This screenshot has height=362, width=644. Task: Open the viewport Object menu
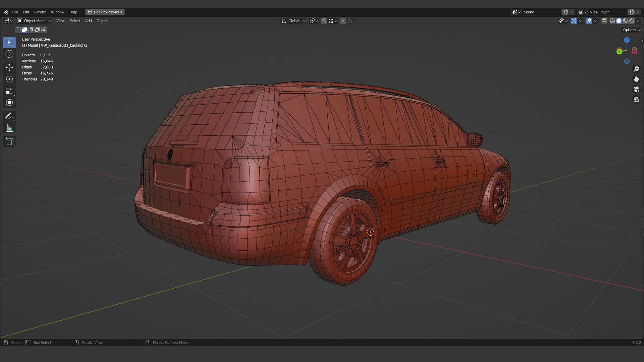point(102,21)
